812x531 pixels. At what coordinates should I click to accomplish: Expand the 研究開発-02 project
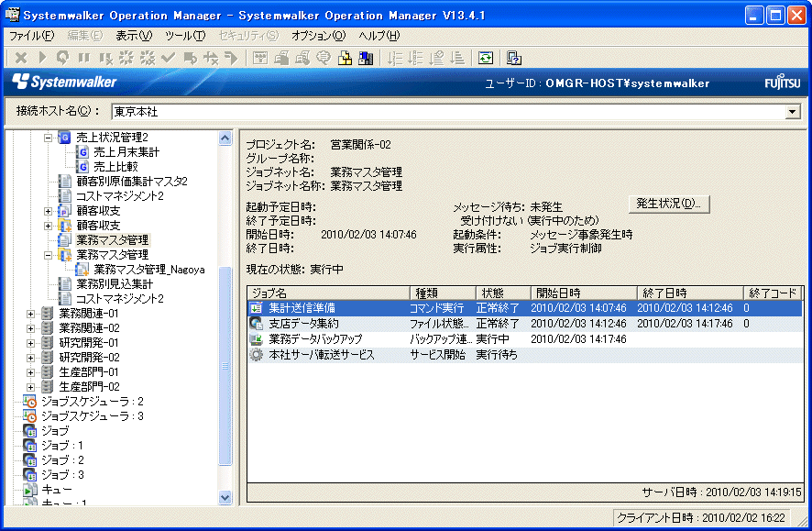click(30, 358)
